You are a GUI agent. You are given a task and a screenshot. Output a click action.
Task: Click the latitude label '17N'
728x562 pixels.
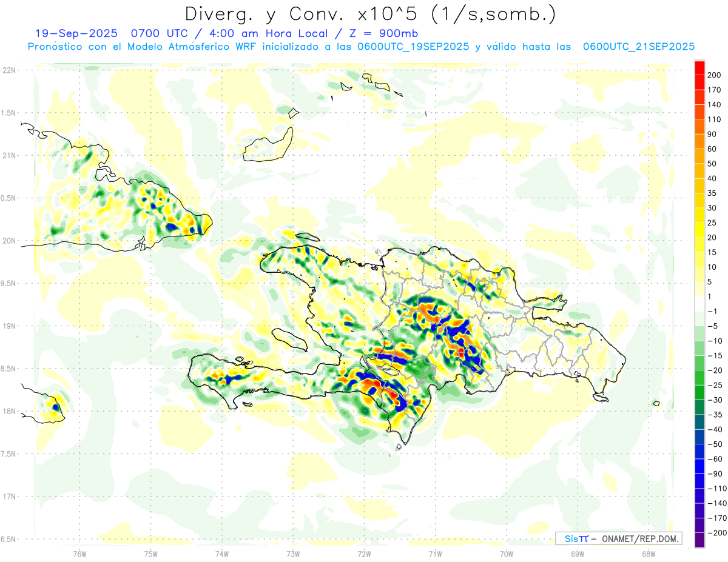pos(8,497)
